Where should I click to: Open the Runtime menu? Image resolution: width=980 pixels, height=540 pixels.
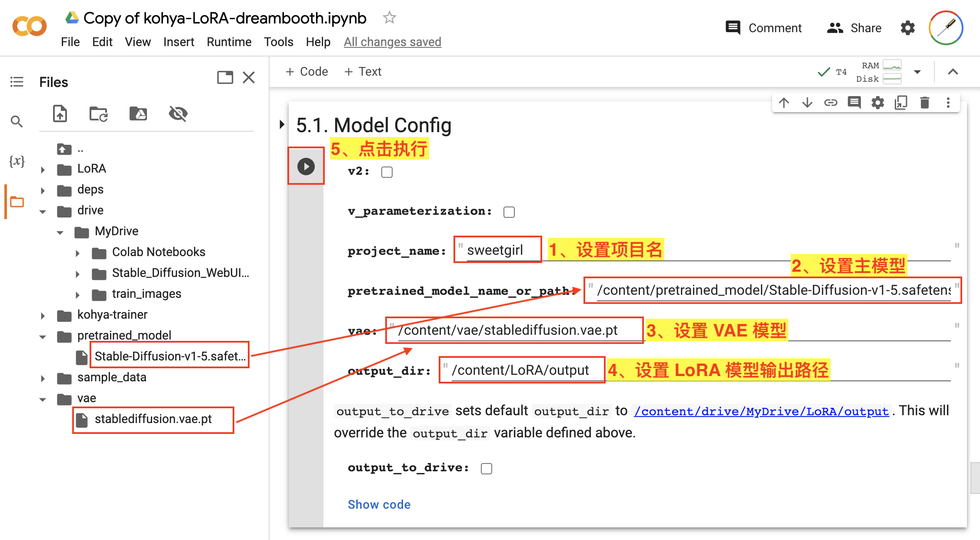(x=229, y=42)
